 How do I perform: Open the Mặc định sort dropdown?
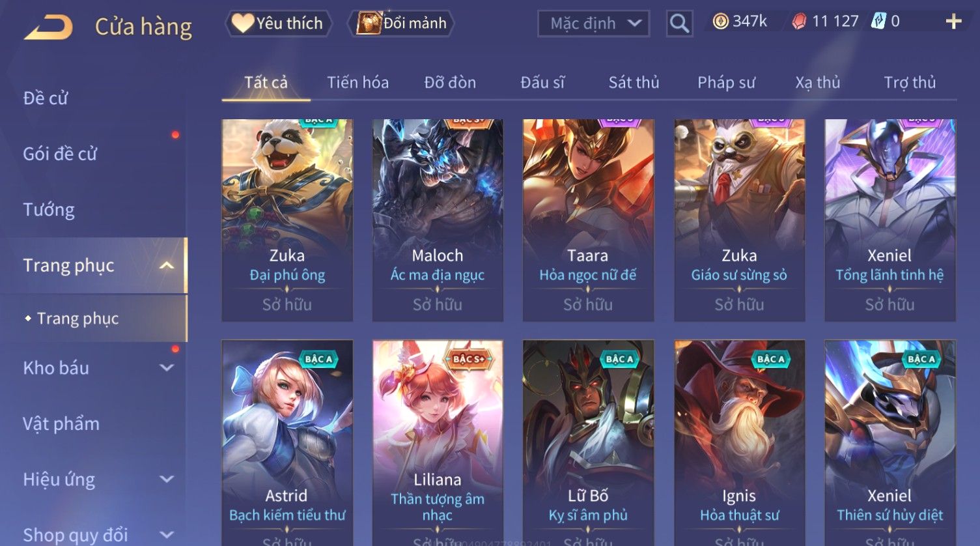593,23
